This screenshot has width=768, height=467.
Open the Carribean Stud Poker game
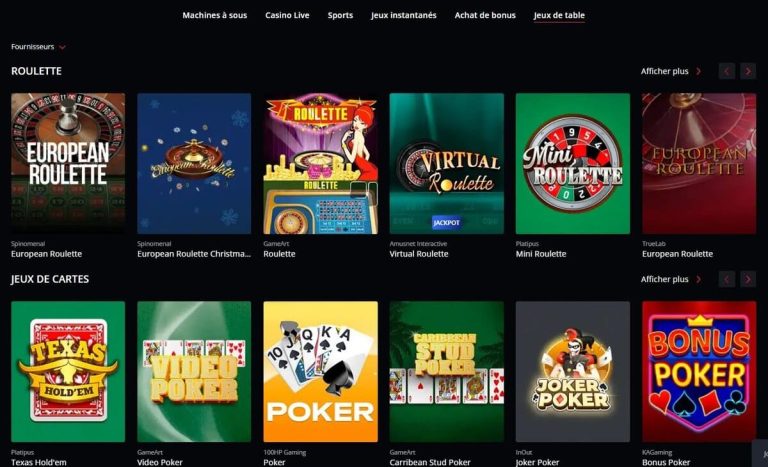pos(446,371)
